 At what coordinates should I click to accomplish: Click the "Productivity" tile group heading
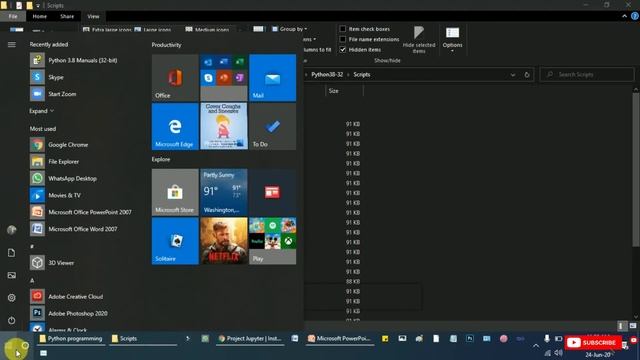[167, 45]
